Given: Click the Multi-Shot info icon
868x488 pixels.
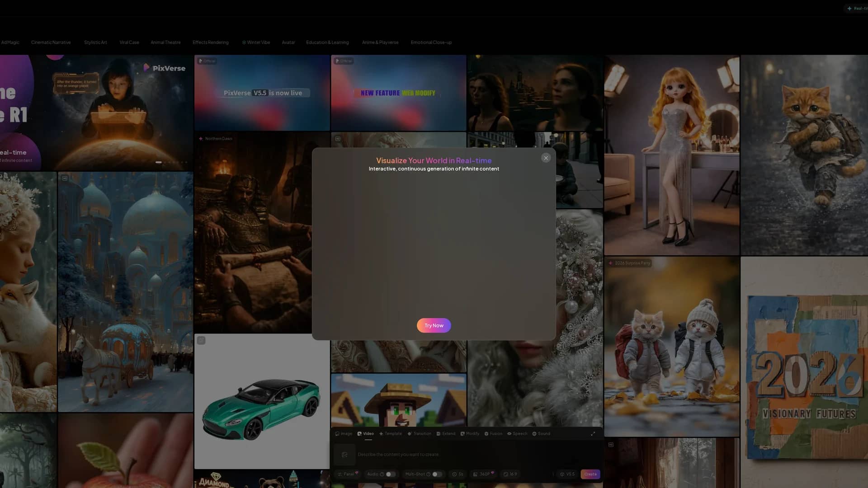Looking at the screenshot, I should pos(428,474).
